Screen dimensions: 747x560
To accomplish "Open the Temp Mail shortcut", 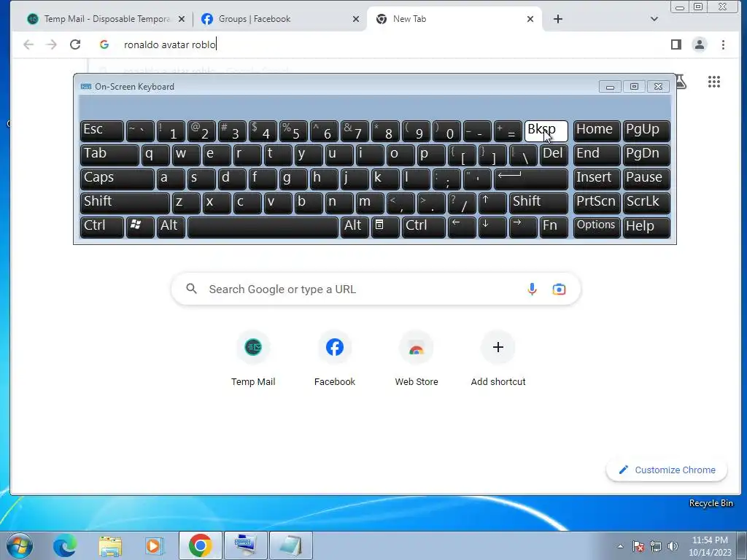I will point(253,358).
